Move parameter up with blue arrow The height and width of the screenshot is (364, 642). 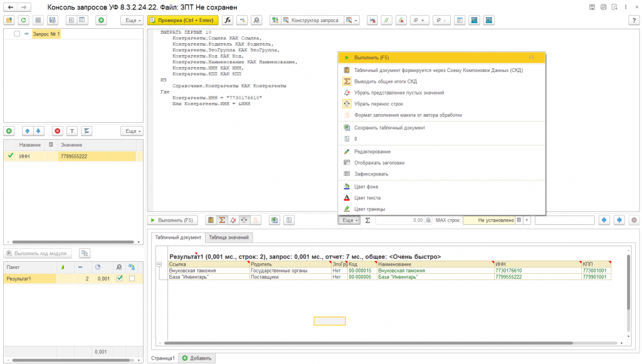tap(27, 131)
